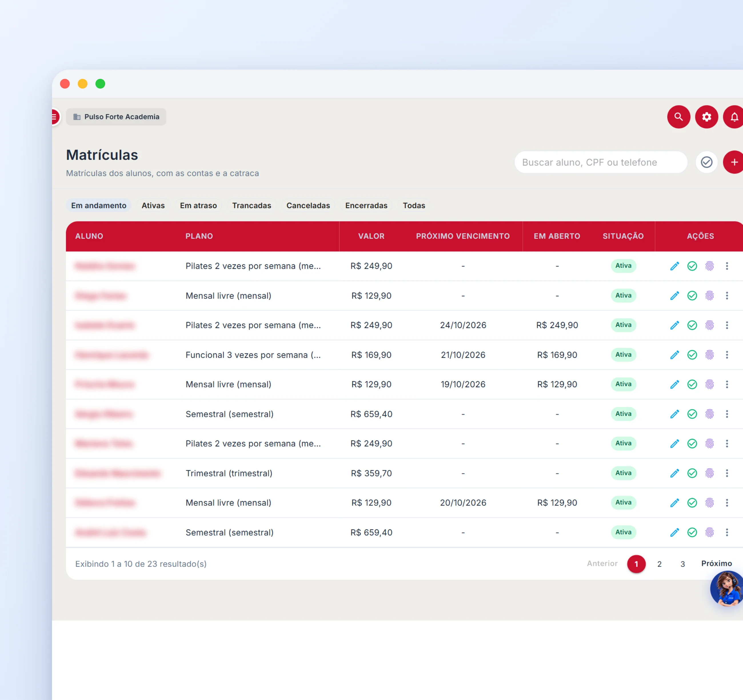Click current page 1 button
Viewport: 743px width, 700px height.
click(636, 564)
